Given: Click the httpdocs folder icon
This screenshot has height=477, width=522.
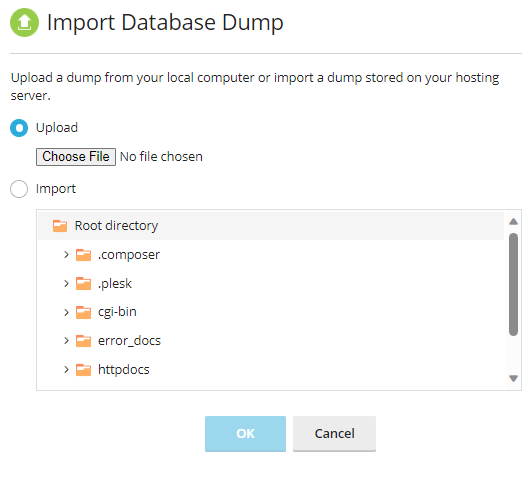Looking at the screenshot, I should click(x=83, y=369).
